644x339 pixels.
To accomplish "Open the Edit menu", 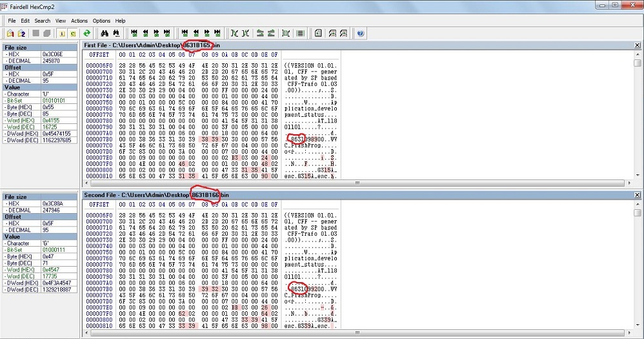I will (25, 21).
